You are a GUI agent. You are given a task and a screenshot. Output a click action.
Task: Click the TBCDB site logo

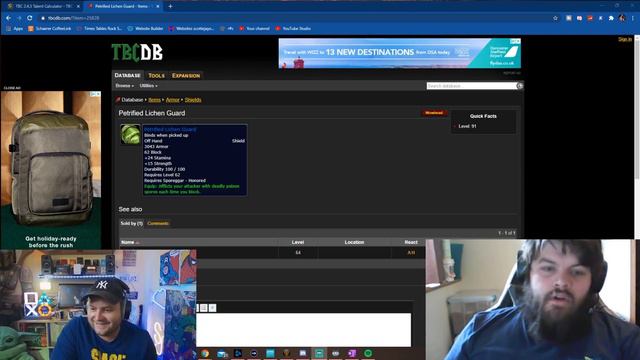coord(137,52)
